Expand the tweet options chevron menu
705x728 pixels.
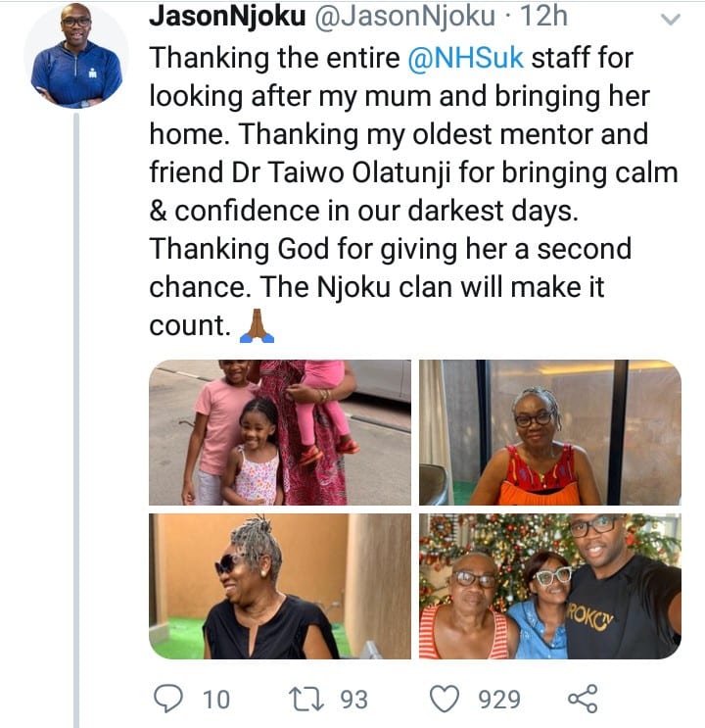point(670,20)
